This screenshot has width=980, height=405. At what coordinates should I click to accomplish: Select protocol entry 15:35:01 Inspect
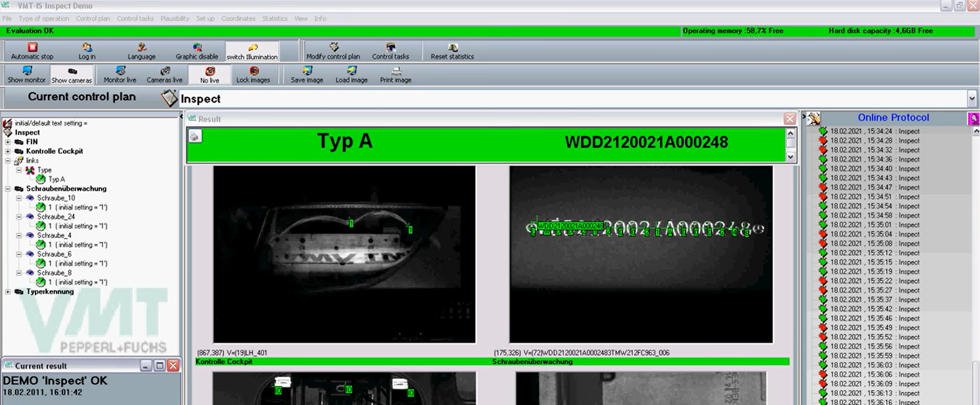(874, 225)
